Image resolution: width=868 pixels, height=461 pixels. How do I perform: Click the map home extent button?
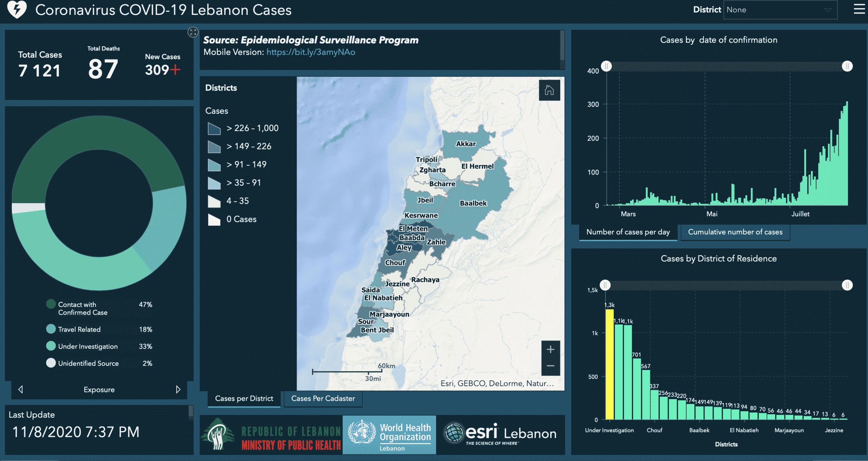(x=549, y=90)
